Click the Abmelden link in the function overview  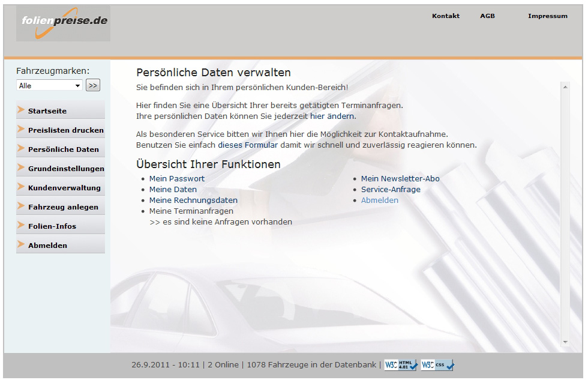point(379,201)
